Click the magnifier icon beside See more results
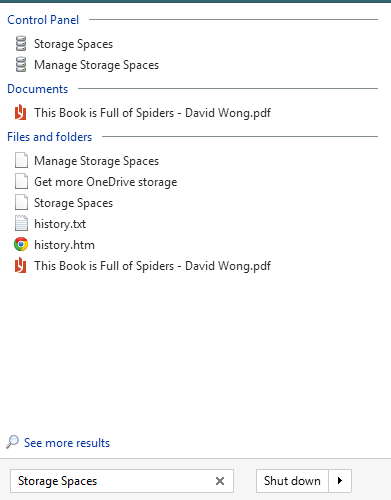 pos(13,442)
